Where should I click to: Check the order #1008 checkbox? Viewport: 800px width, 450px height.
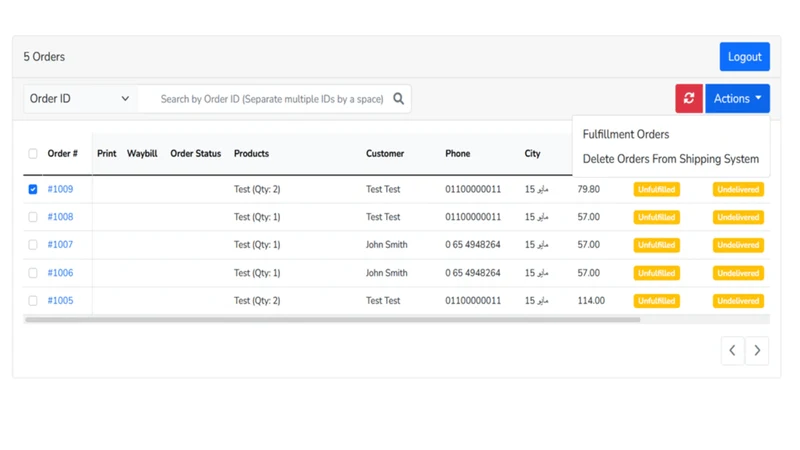click(x=33, y=217)
